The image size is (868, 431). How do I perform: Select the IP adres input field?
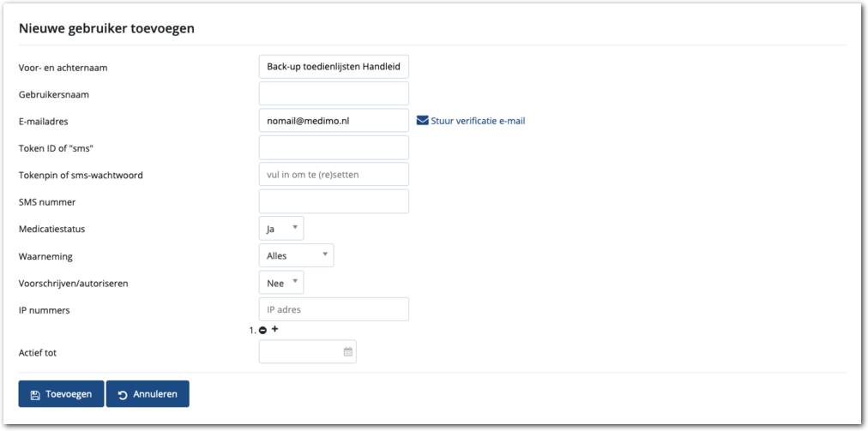pyautogui.click(x=334, y=309)
